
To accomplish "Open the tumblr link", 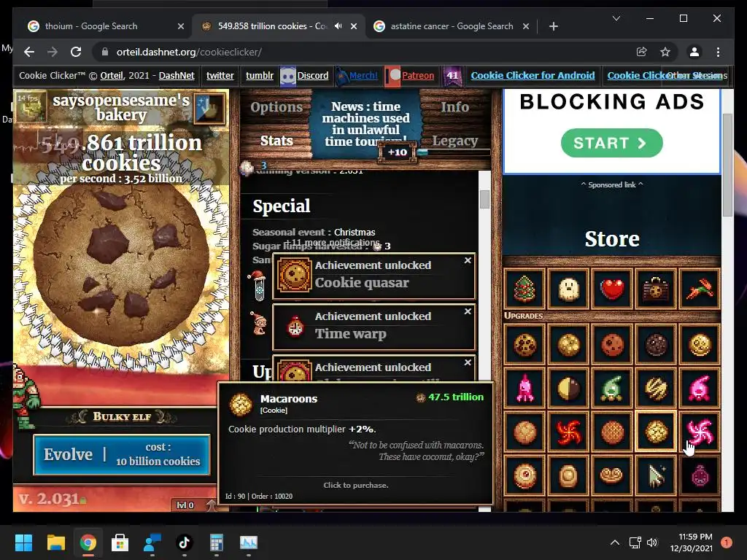I will coord(260,75).
